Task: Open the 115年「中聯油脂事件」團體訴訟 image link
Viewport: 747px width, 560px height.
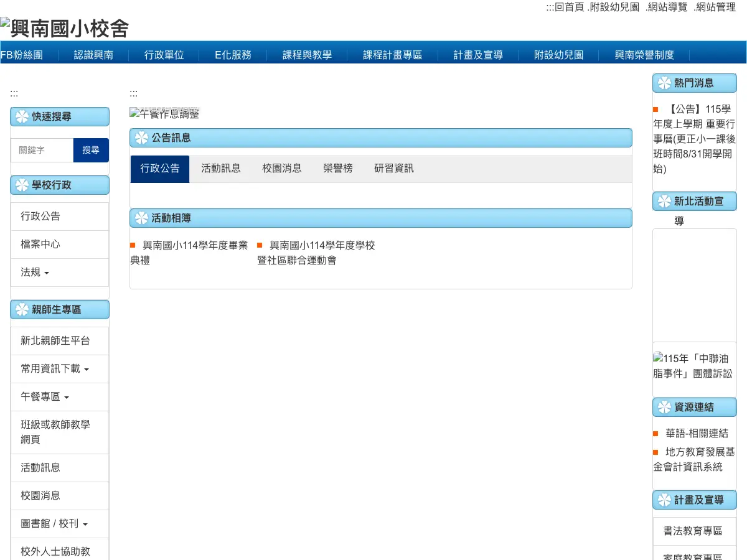Action: tap(693, 366)
